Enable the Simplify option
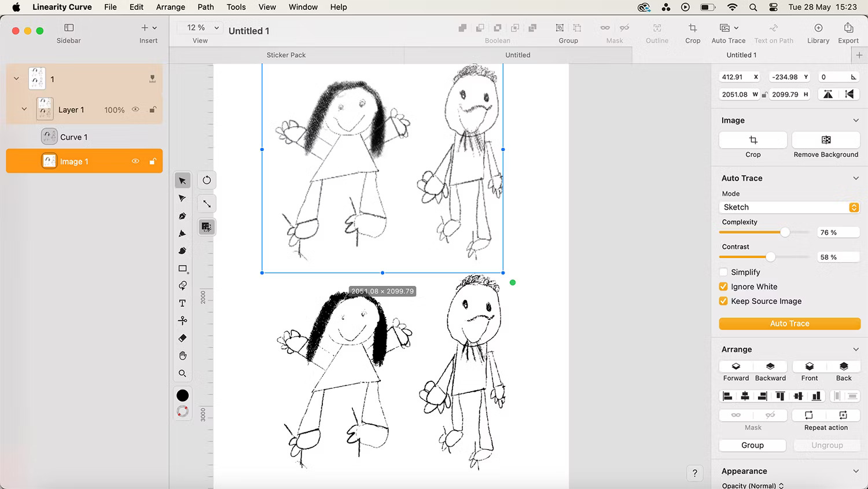Viewport: 868px width, 489px height. coord(723,272)
